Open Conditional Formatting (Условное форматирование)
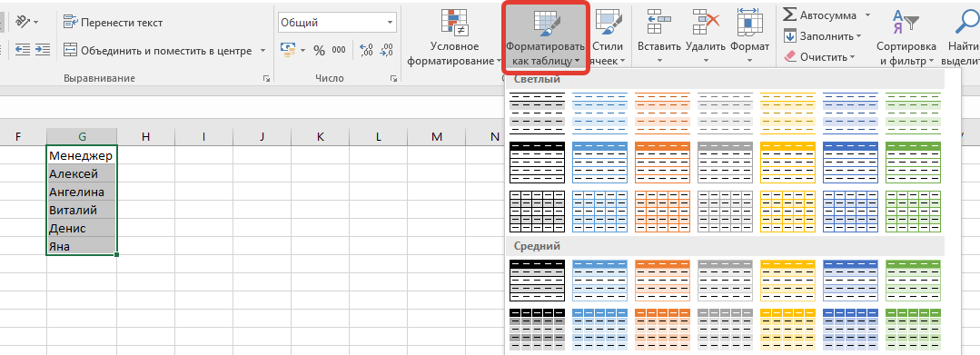Image resolution: width=980 pixels, height=355 pixels. (454, 37)
